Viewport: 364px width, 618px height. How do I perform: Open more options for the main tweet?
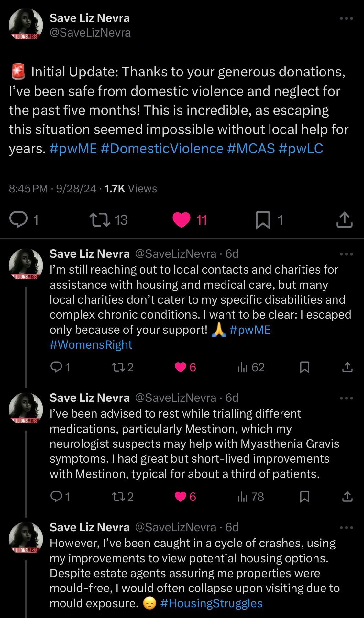tap(347, 19)
